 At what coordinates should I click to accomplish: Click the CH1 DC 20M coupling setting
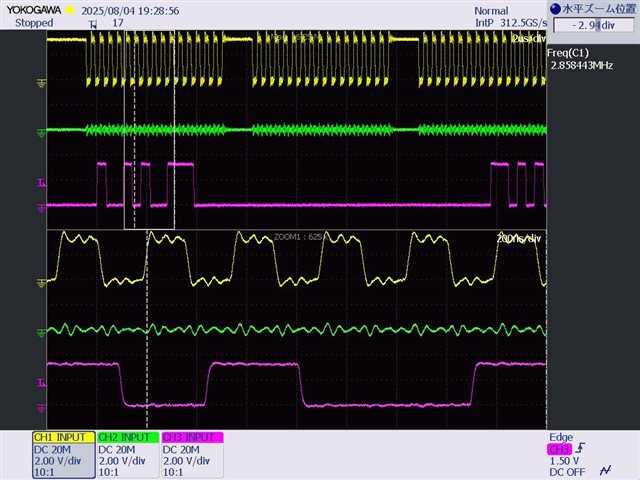point(53,449)
